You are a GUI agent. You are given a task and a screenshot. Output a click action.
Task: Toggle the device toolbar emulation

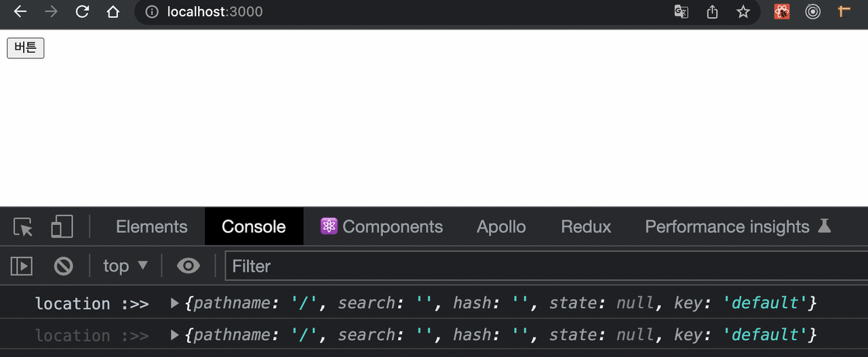click(x=62, y=226)
